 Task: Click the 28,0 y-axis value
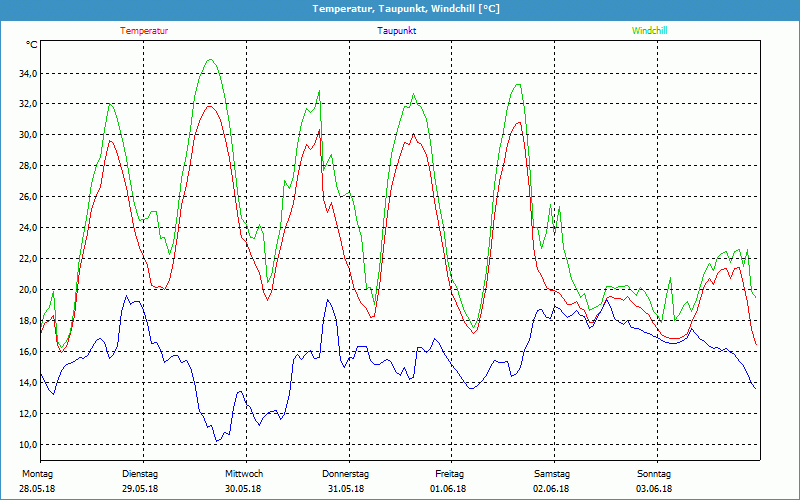(x=28, y=166)
